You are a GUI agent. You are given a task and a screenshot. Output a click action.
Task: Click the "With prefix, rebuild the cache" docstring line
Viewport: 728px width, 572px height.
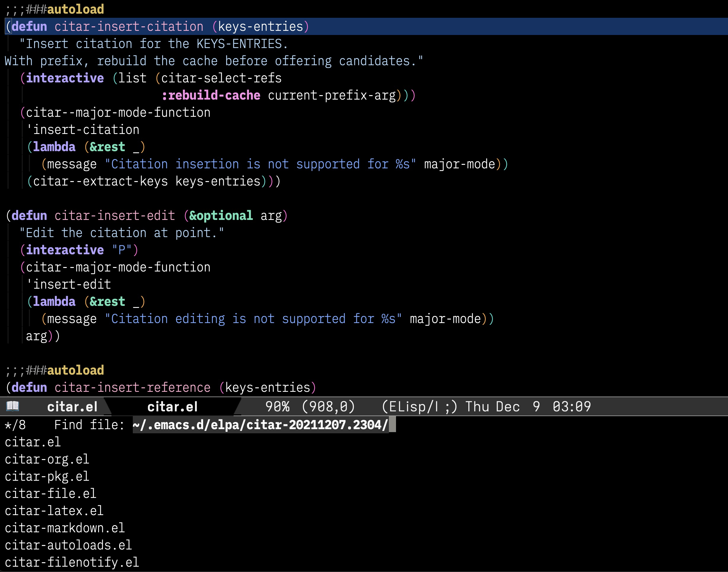[x=214, y=61]
